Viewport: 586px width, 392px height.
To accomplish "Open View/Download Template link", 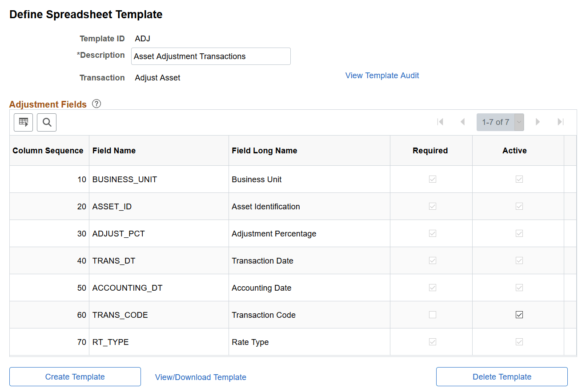I will tap(201, 377).
